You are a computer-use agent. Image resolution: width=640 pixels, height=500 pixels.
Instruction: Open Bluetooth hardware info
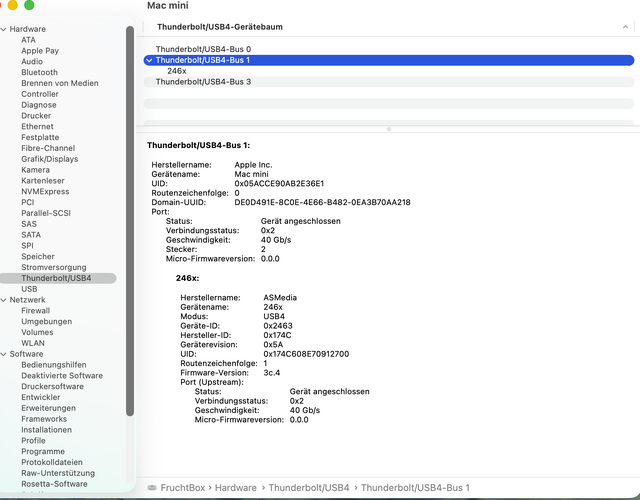coord(40,72)
